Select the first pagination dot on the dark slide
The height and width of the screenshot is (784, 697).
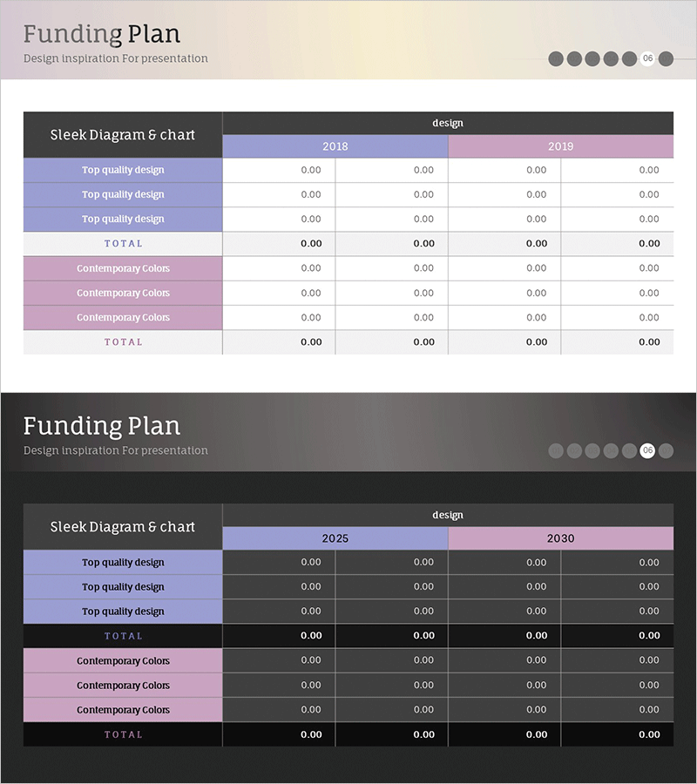point(556,450)
